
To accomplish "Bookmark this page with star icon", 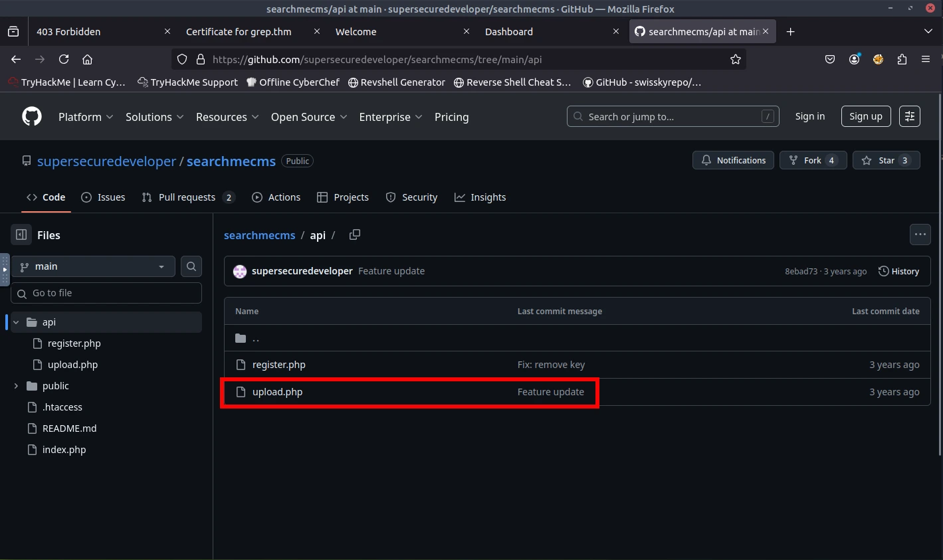I will (735, 59).
